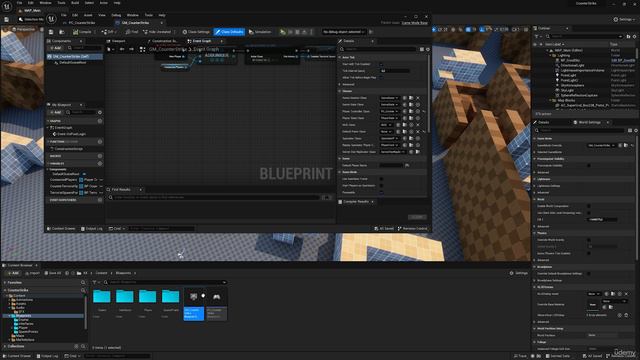This screenshot has width=640, height=360.
Task: Open the GameMode Override dropdown in World Settings
Action: click(x=601, y=145)
